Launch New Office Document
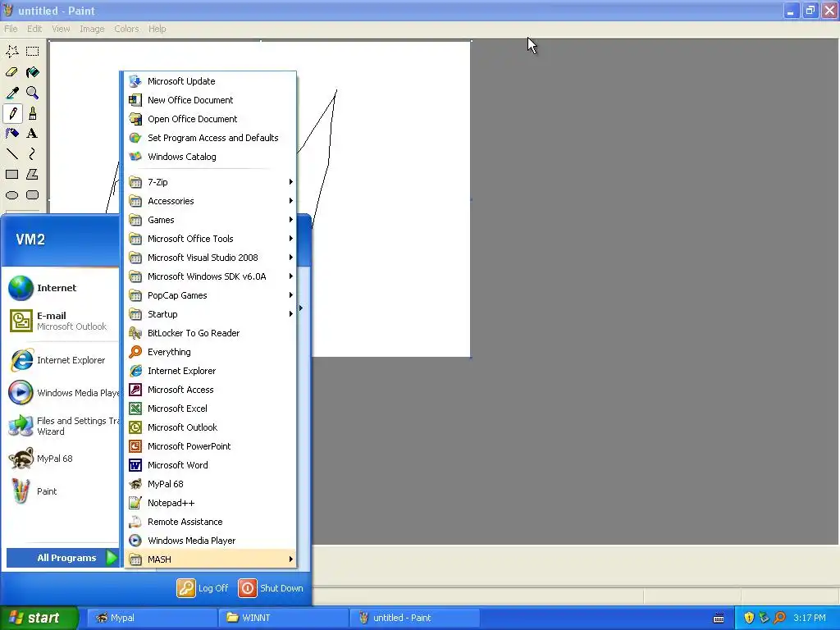This screenshot has height=630, width=840. pyautogui.click(x=211, y=100)
